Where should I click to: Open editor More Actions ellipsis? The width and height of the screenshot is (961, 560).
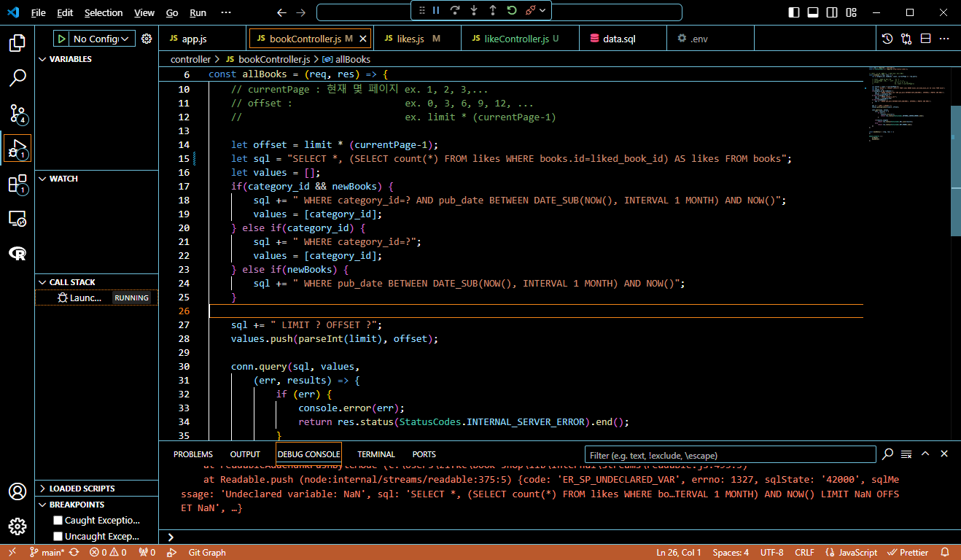(944, 39)
